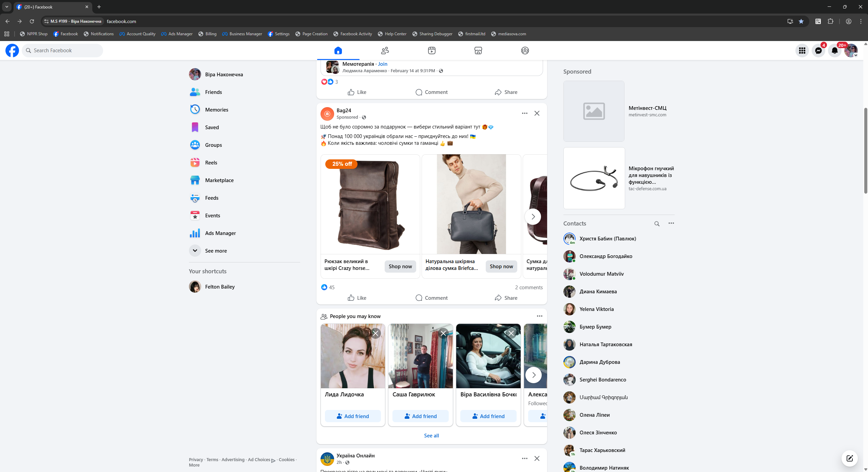
Task: Like the Bag24 sponsored post
Action: [x=357, y=298]
